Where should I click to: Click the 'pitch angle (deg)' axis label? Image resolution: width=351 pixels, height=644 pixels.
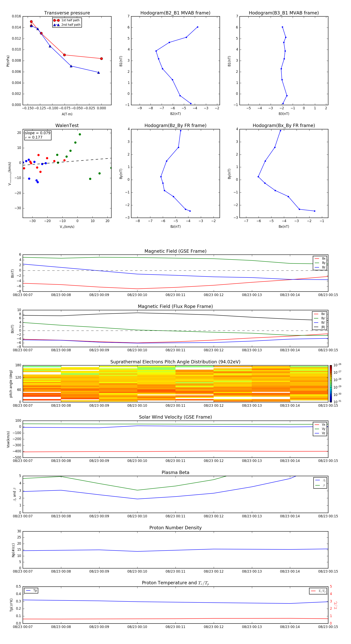[11, 384]
